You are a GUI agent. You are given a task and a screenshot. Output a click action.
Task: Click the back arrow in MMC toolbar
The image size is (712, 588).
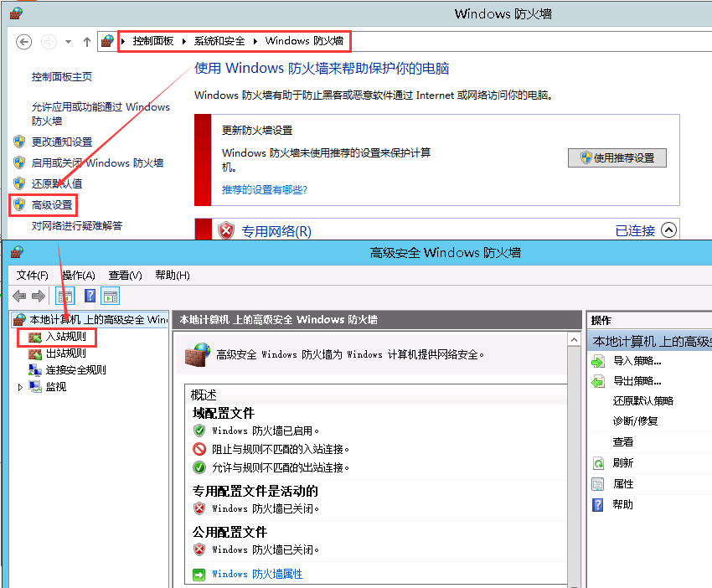pyautogui.click(x=19, y=296)
